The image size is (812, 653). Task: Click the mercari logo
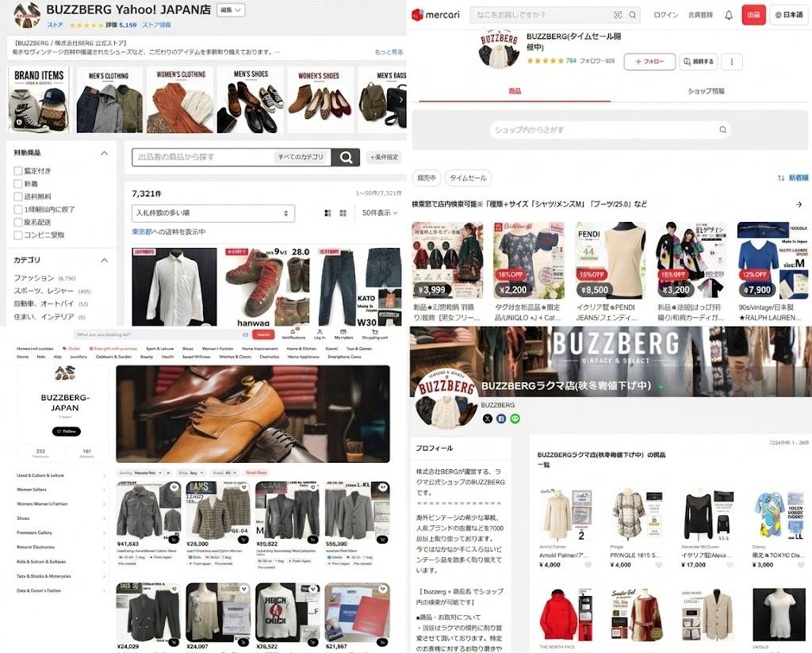[436, 15]
